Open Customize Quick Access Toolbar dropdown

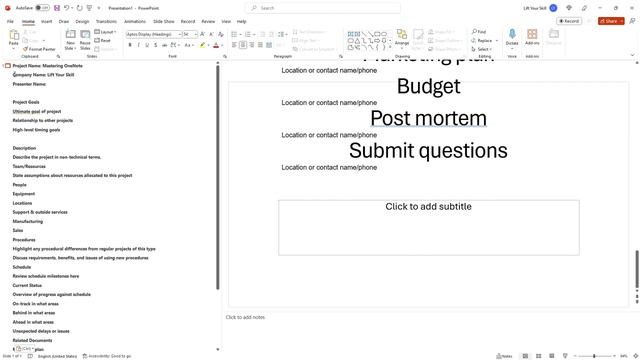pos(98,8)
